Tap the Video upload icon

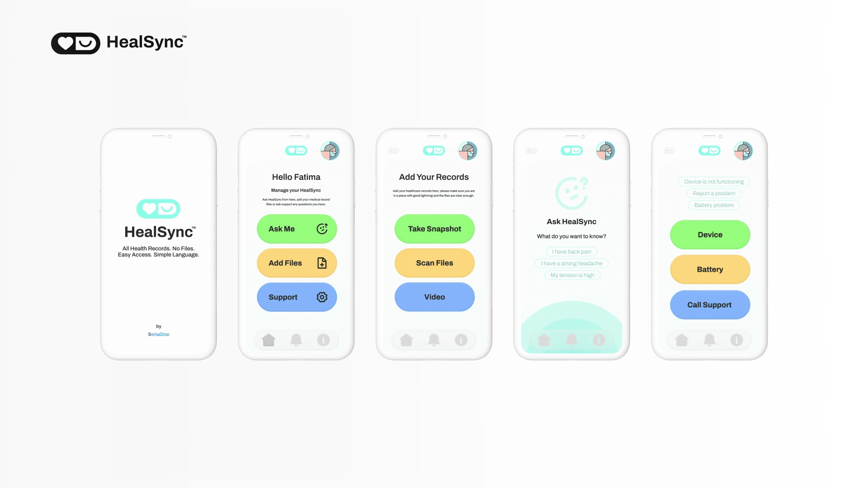(x=434, y=297)
